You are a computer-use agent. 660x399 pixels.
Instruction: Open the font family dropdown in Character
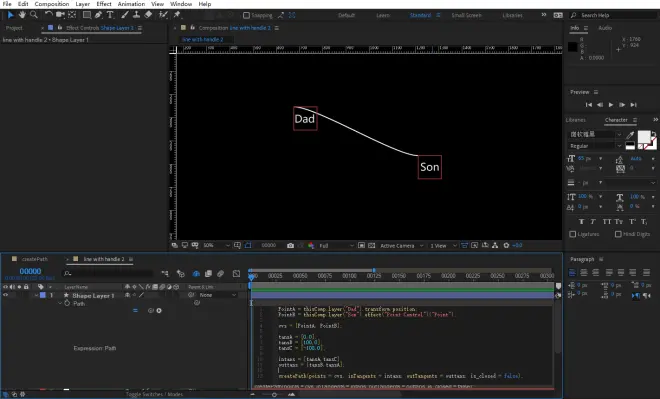click(595, 134)
